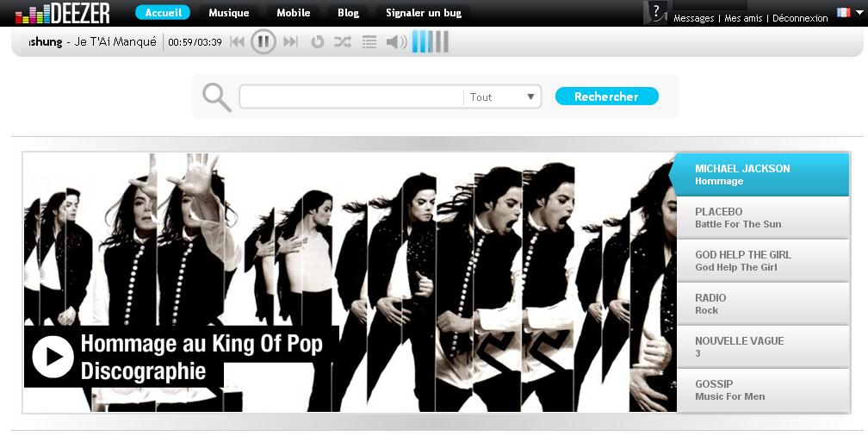Screen dimensions: 868x436
Task: Skip to the next track
Action: 291,41
